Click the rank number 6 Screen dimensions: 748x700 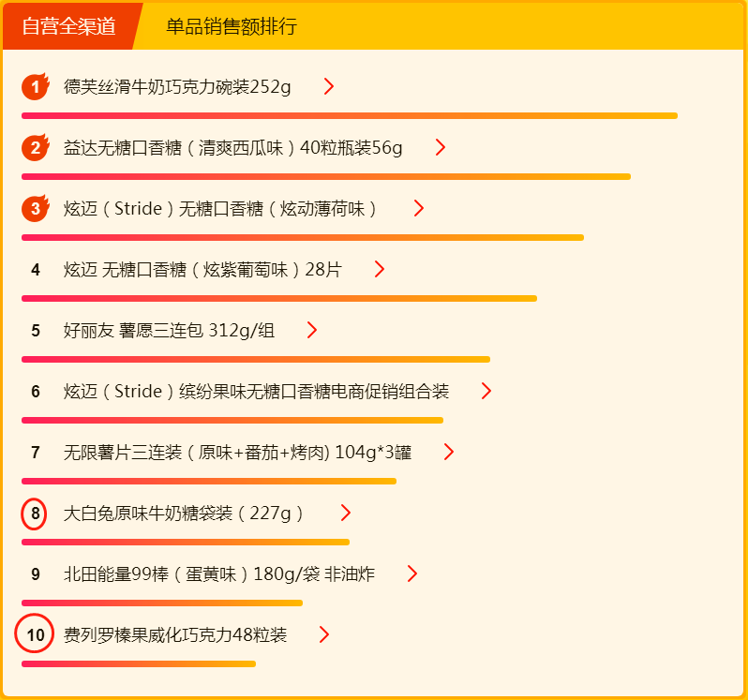pyautogui.click(x=36, y=392)
